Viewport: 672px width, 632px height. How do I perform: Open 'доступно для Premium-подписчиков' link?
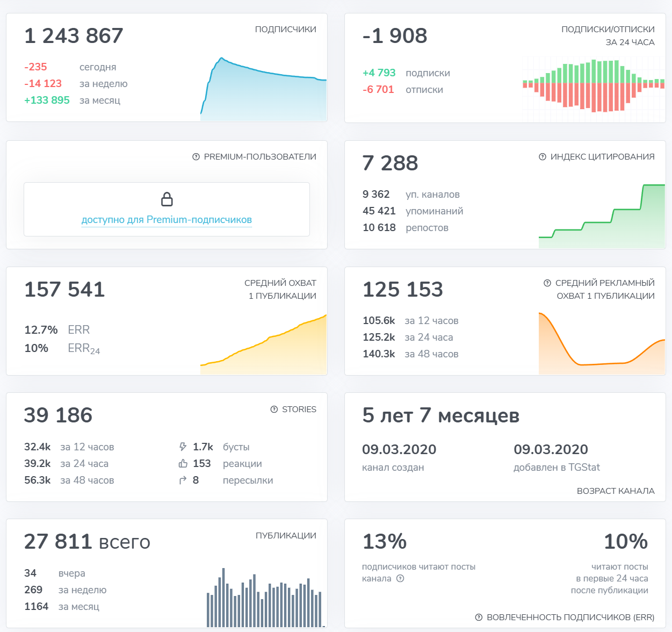tap(167, 220)
